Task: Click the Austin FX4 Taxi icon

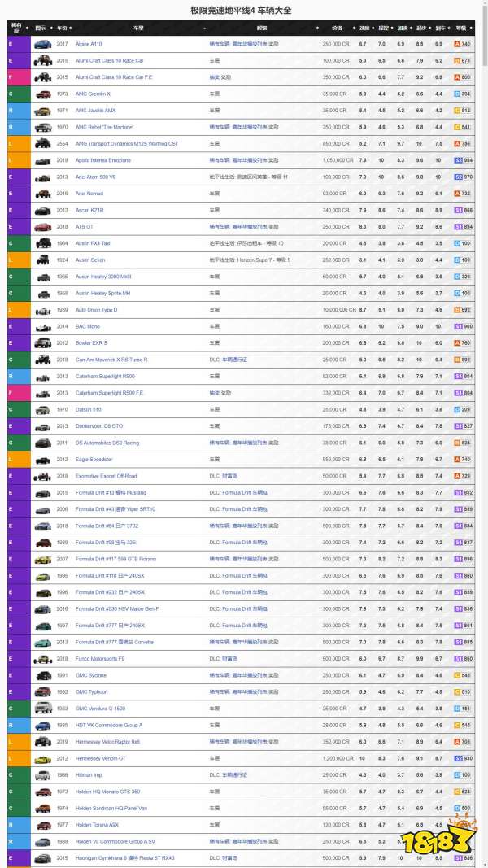Action: 42,243
